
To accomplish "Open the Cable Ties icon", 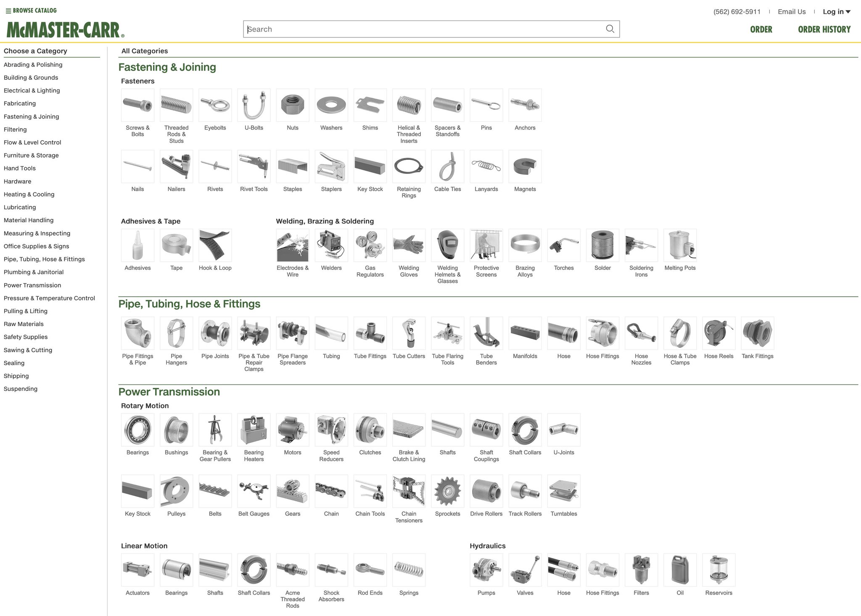I will [447, 166].
